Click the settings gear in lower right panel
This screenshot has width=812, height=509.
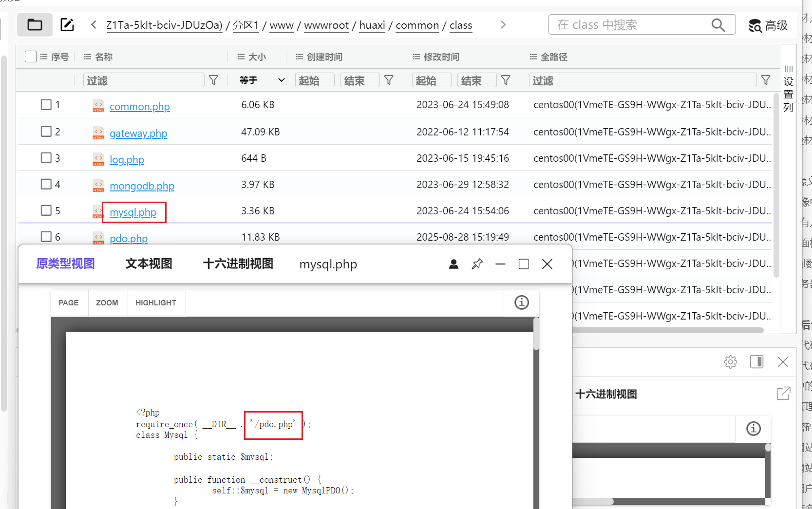[x=730, y=362]
